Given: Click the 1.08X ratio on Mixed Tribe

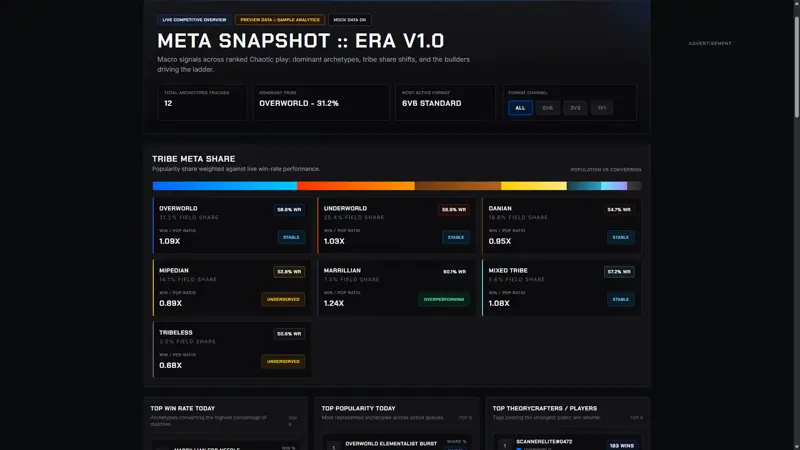Looking at the screenshot, I should coord(499,304).
